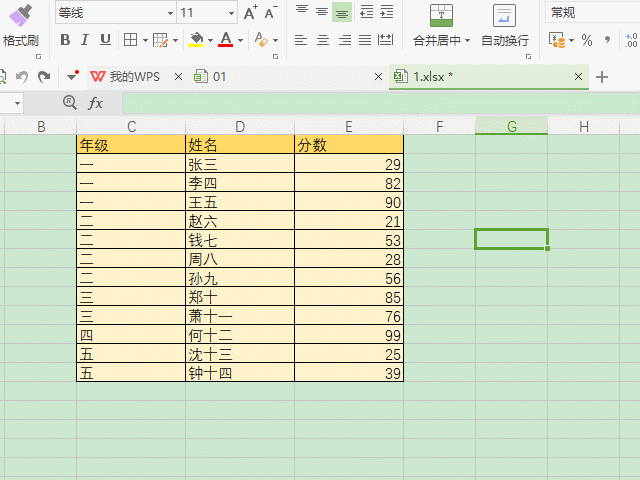Click the increase font size icon
Image resolution: width=640 pixels, height=480 pixels.
click(x=250, y=13)
